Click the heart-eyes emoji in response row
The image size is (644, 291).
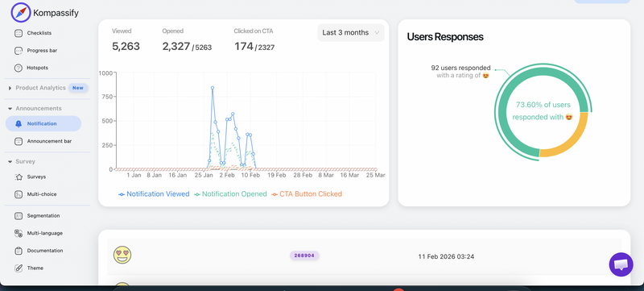click(x=122, y=255)
